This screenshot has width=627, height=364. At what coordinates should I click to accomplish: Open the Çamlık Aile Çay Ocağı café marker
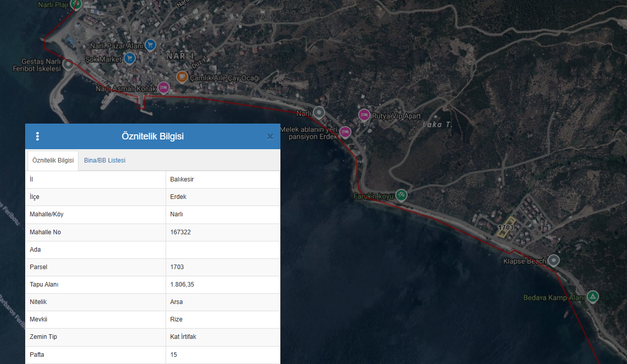click(x=181, y=77)
